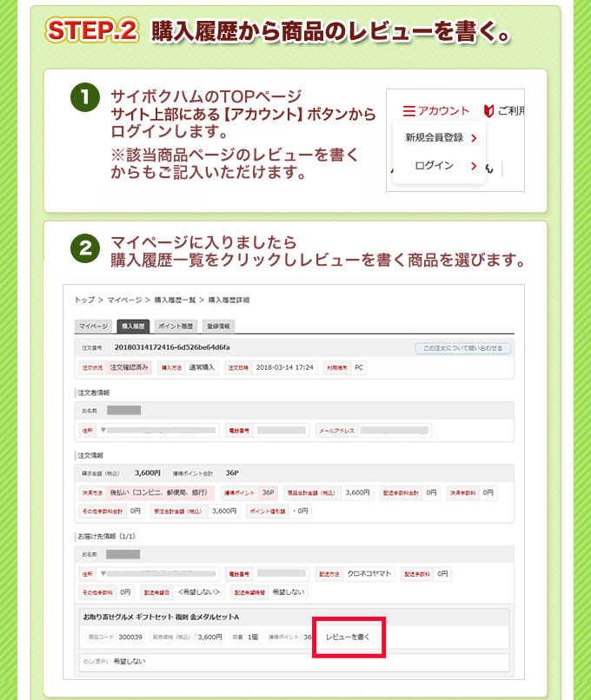Viewport: 591px width, 700px height.
Task: Select 新規会員登録 from account menu
Action: [x=434, y=138]
